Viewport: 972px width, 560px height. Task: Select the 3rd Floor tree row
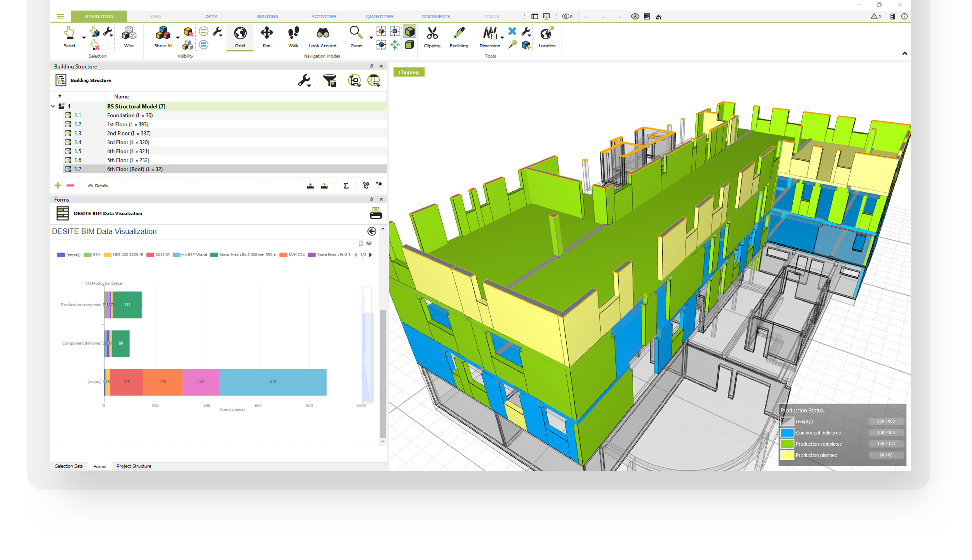coord(225,142)
